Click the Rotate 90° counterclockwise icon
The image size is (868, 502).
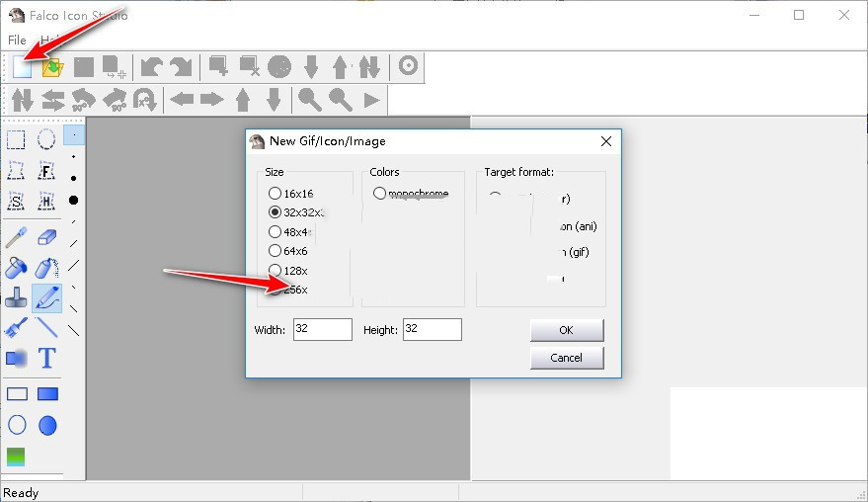coord(83,100)
